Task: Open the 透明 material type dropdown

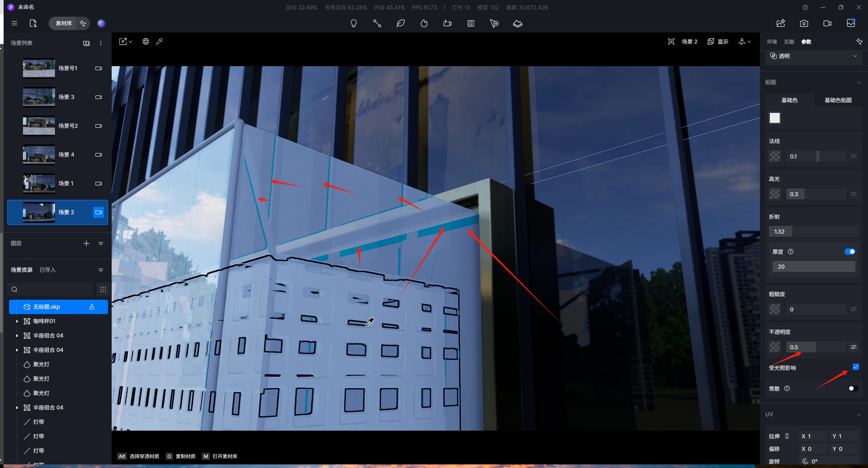Action: coord(814,56)
